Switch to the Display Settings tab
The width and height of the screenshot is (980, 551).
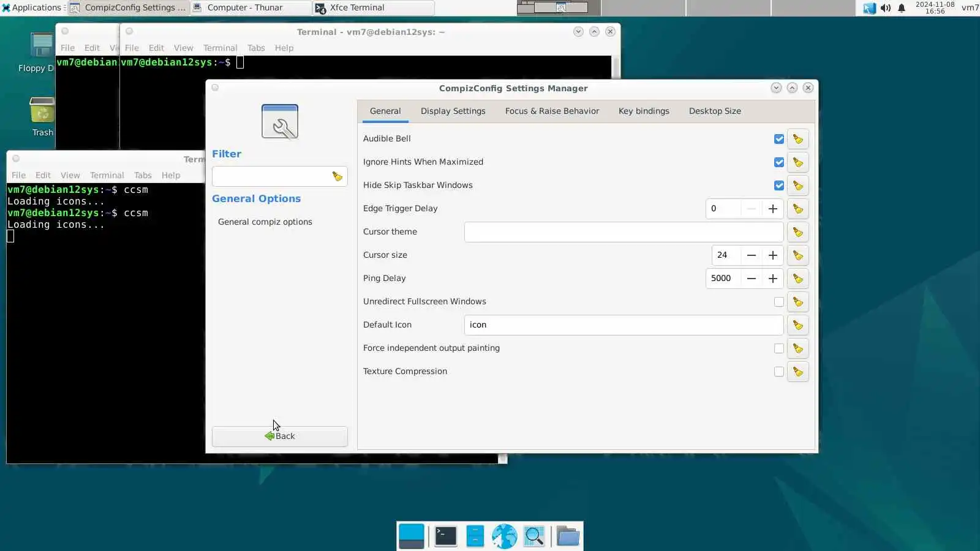[453, 111]
